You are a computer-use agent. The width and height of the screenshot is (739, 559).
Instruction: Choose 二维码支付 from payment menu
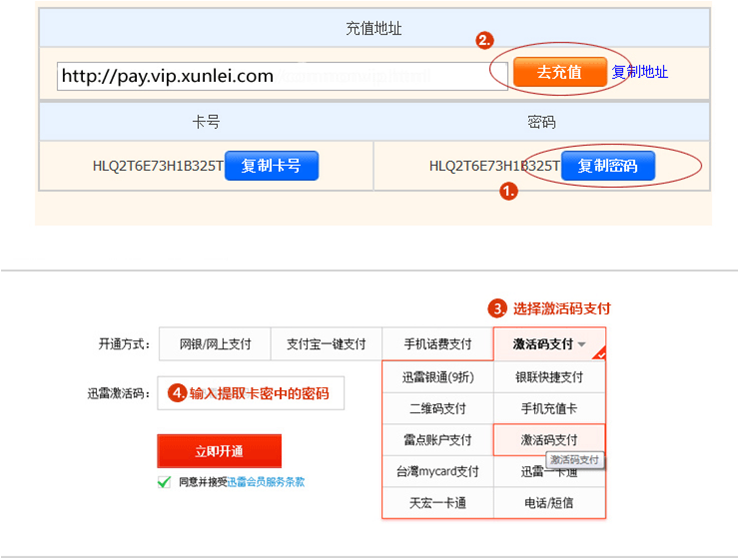coord(438,409)
